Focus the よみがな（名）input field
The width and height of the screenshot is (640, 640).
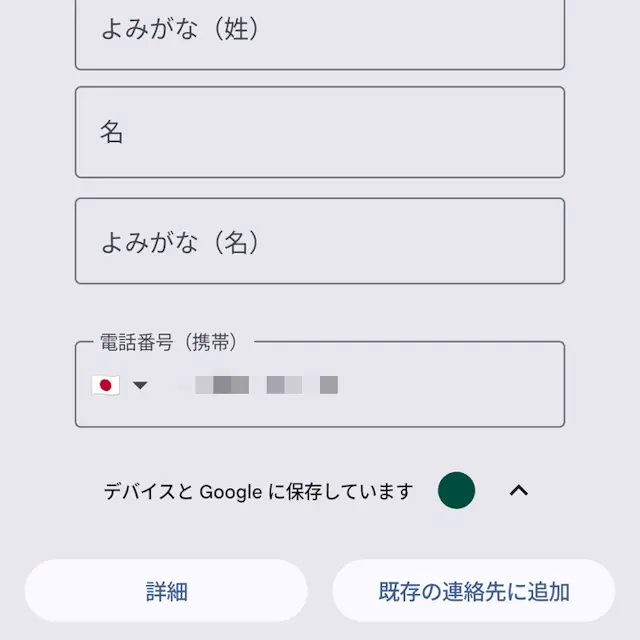point(320,241)
